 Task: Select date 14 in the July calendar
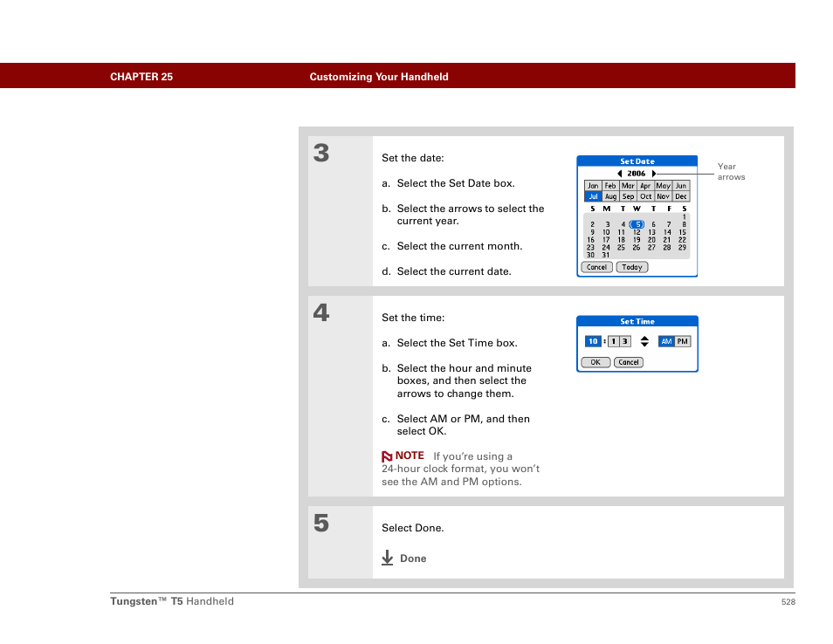tap(667, 232)
